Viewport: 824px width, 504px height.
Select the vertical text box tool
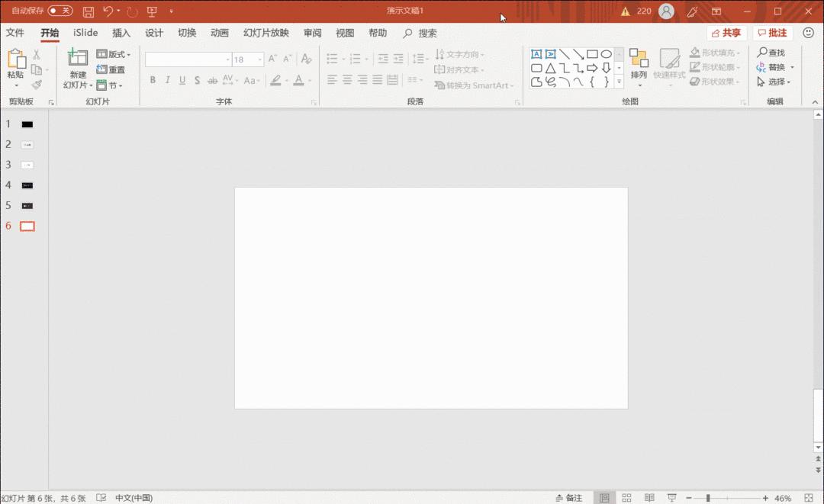pyautogui.click(x=550, y=54)
